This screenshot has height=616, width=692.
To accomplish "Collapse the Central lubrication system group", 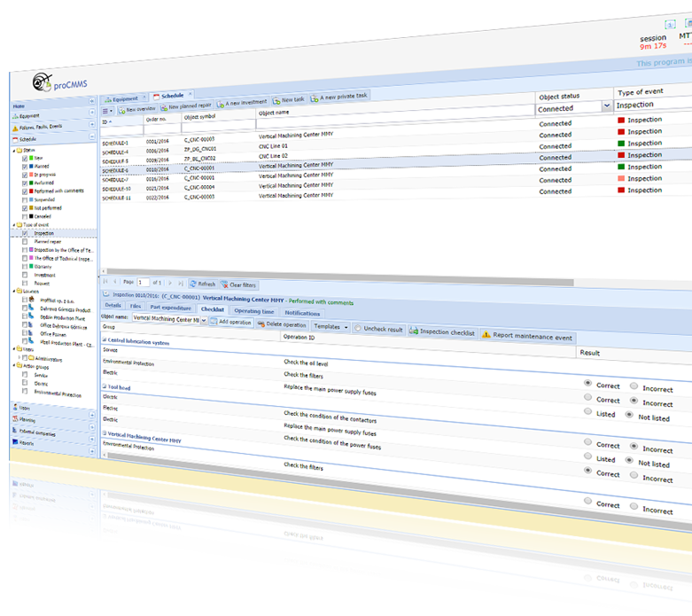I will coord(105,339).
